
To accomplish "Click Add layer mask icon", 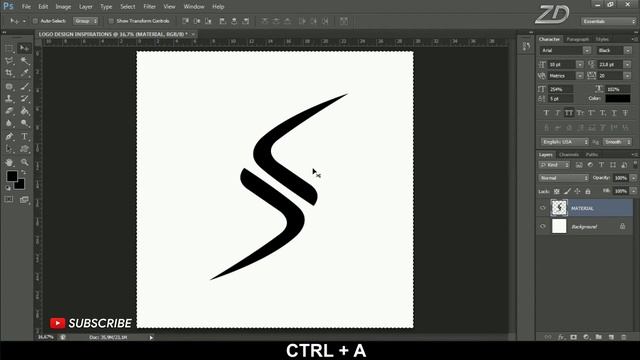I will [573, 337].
